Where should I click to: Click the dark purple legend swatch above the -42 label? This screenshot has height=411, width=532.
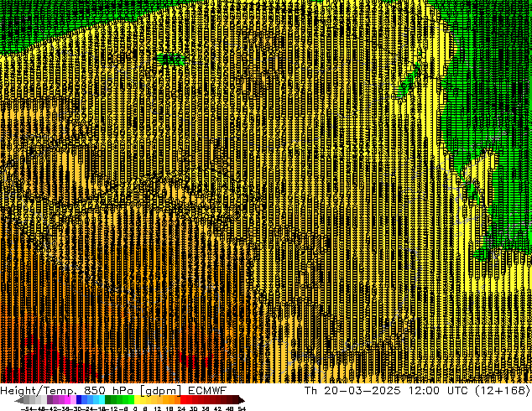pyautogui.click(x=50, y=400)
